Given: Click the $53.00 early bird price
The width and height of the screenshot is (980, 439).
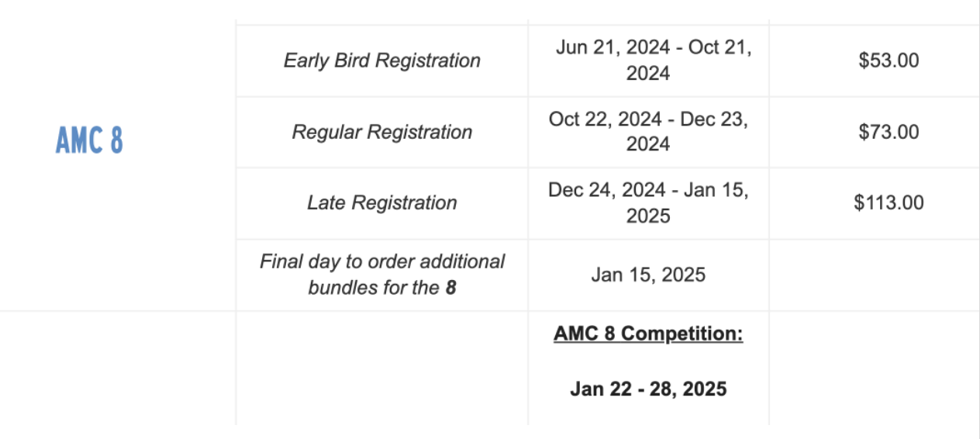Looking at the screenshot, I should coord(889,60).
